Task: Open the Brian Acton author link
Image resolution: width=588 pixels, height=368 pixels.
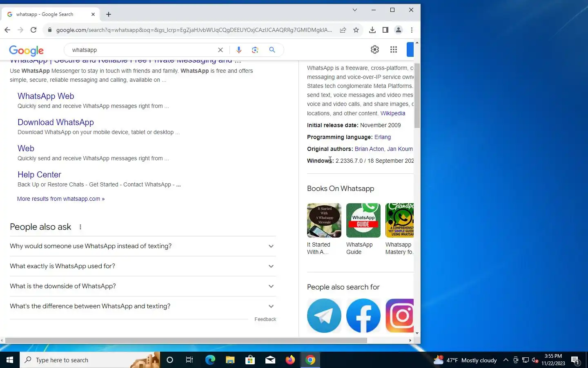Action: (369, 149)
